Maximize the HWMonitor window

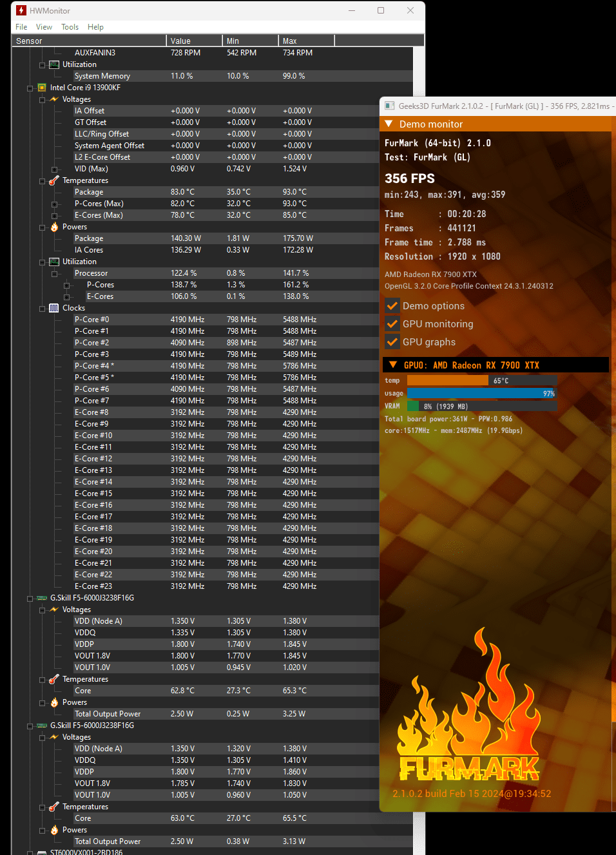click(381, 10)
